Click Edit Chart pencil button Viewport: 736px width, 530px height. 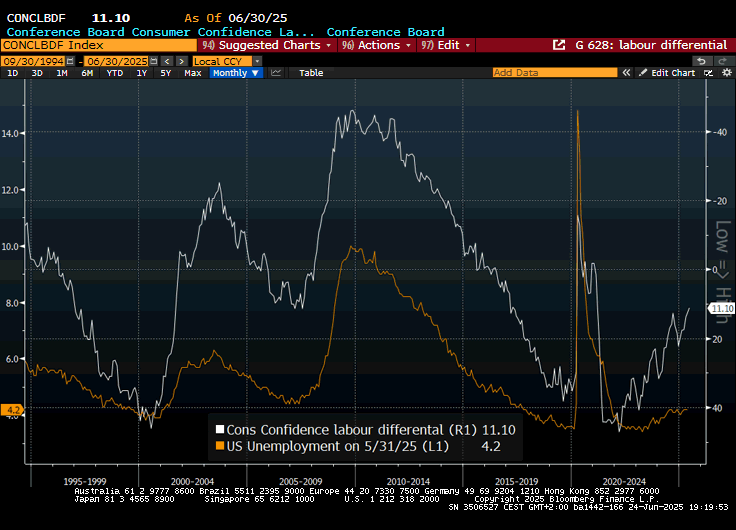pyautogui.click(x=667, y=73)
